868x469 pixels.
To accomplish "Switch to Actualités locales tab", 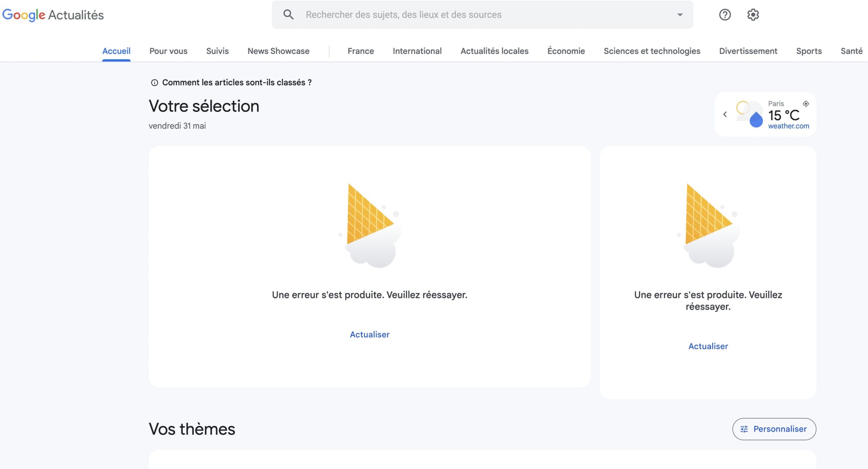I will 494,51.
